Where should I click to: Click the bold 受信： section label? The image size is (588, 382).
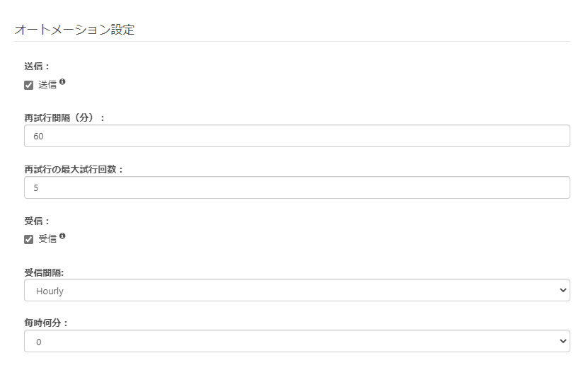[37, 221]
